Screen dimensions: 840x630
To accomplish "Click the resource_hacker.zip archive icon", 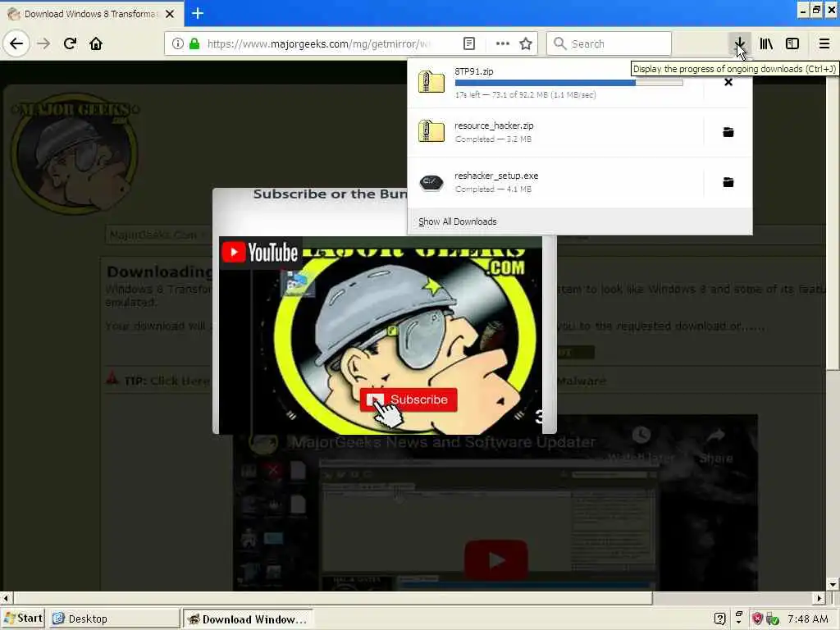I will [x=431, y=131].
